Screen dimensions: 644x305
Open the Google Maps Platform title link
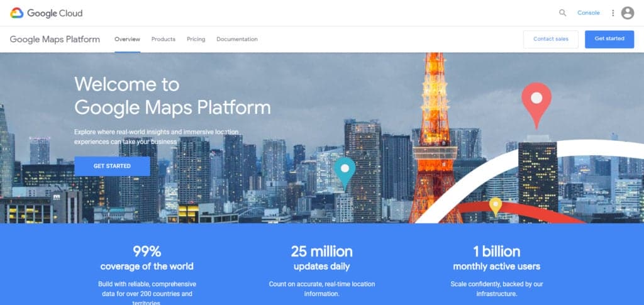55,40
